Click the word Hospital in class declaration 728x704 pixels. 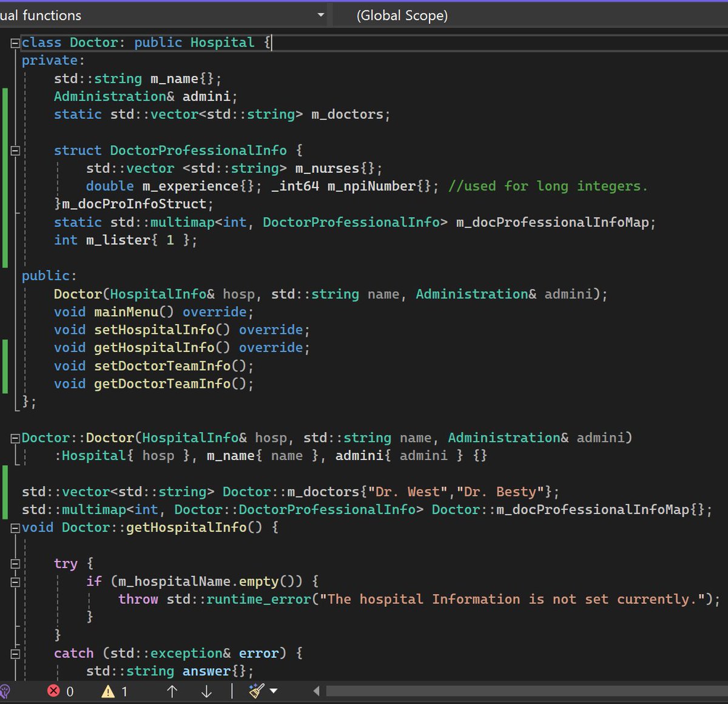point(222,42)
